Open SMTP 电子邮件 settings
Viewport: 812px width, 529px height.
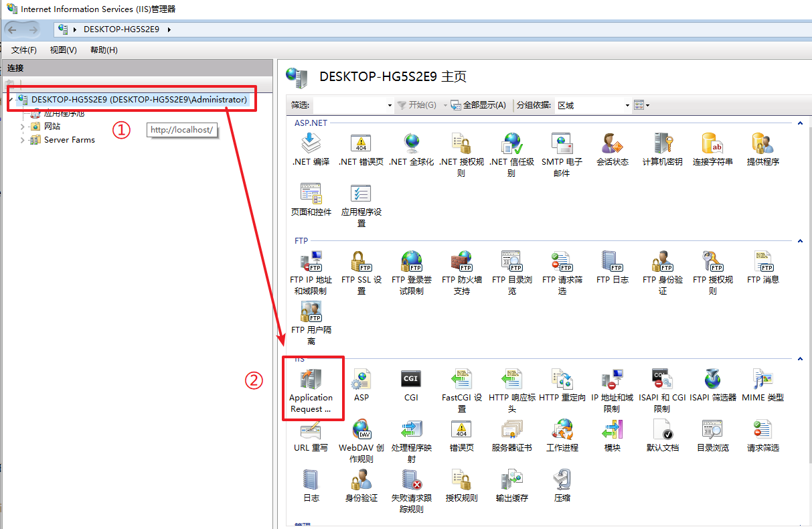(562, 155)
